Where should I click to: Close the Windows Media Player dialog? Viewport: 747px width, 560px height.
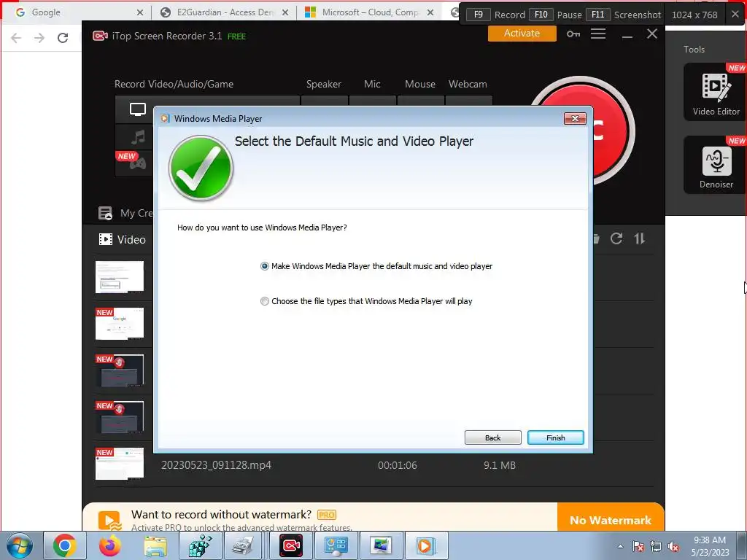[x=575, y=119]
